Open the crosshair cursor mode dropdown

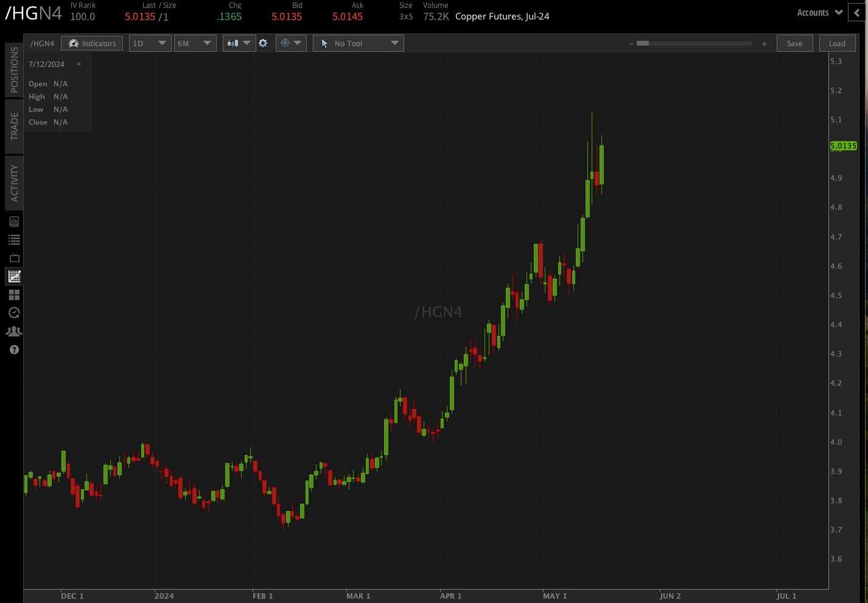[x=291, y=43]
